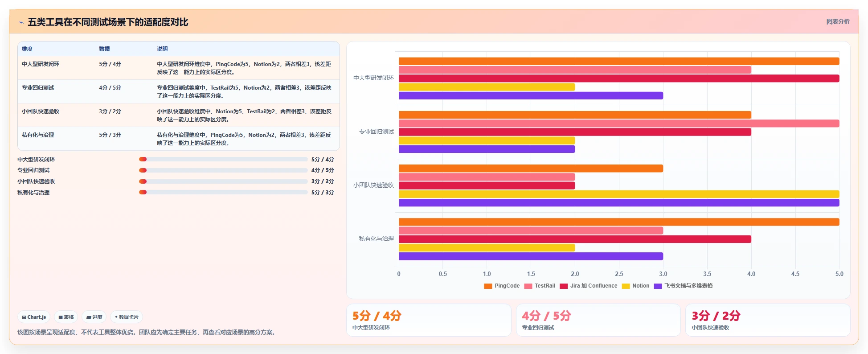Image resolution: width=868 pixels, height=354 pixels.
Task: Click the 表格 tag chip
Action: point(66,317)
